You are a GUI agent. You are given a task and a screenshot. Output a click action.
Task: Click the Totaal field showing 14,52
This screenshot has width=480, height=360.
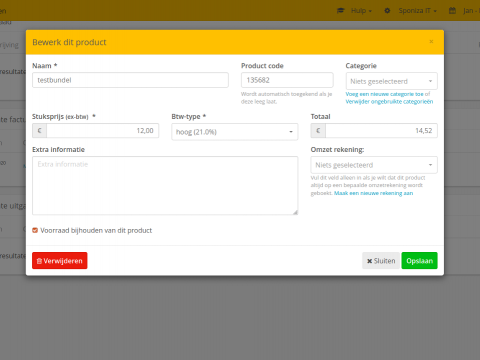click(x=381, y=131)
